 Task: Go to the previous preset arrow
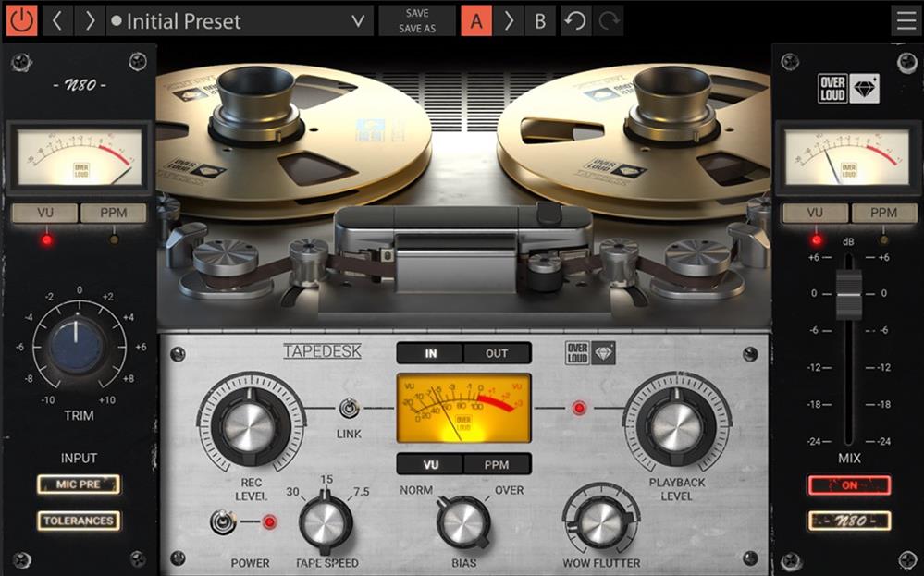click(x=57, y=21)
